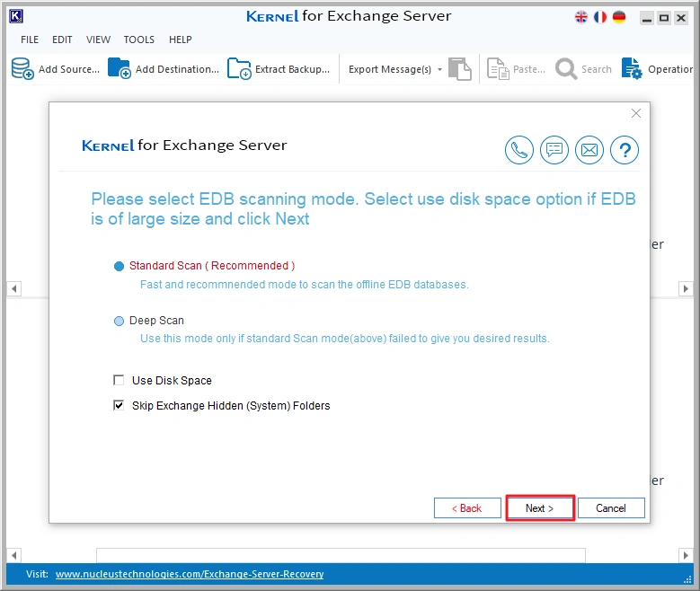Click Add Destination... toolbar label

(177, 69)
